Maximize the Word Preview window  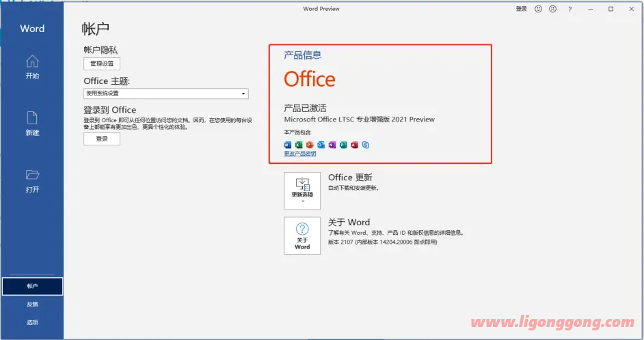click(611, 9)
